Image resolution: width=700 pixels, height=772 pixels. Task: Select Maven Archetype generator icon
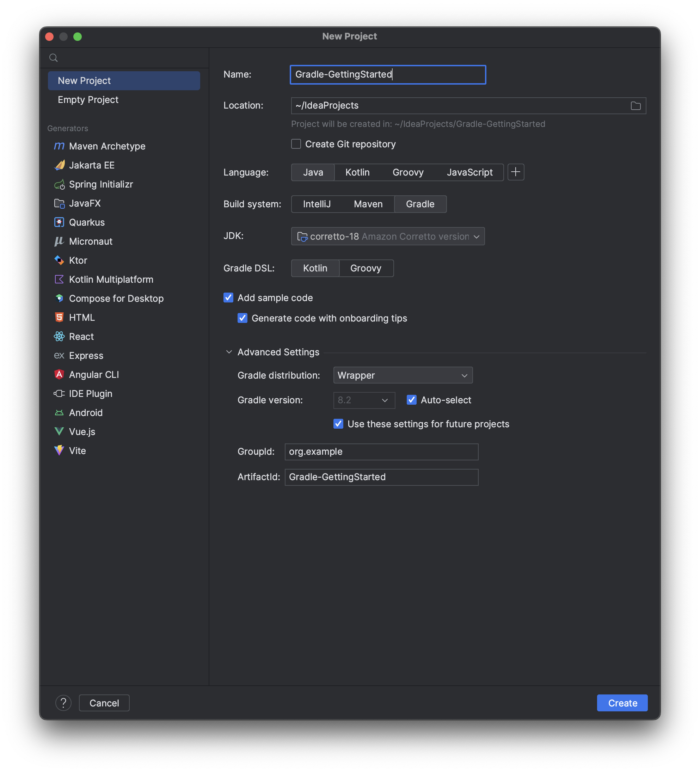[x=59, y=146]
